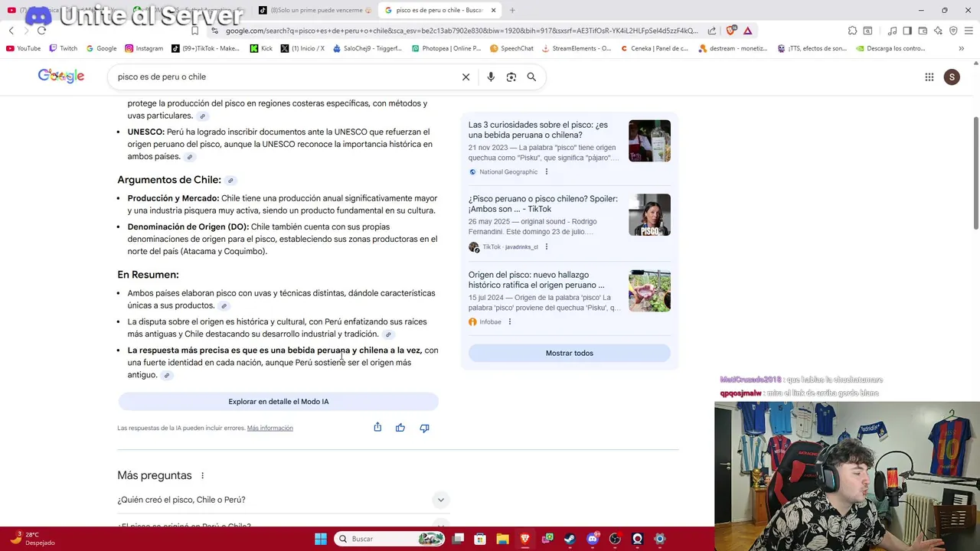Give thumbs up to the AI overview
The height and width of the screenshot is (551, 980).
coord(400,428)
